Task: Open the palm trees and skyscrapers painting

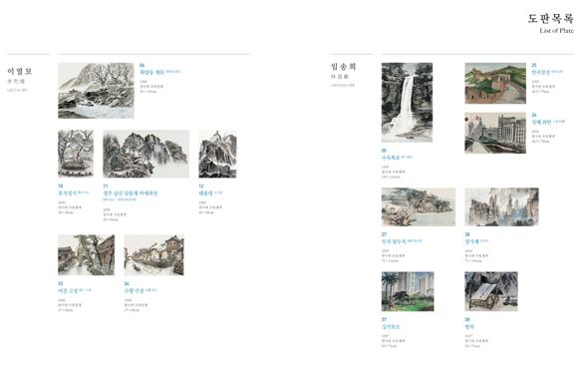Action: point(408,291)
